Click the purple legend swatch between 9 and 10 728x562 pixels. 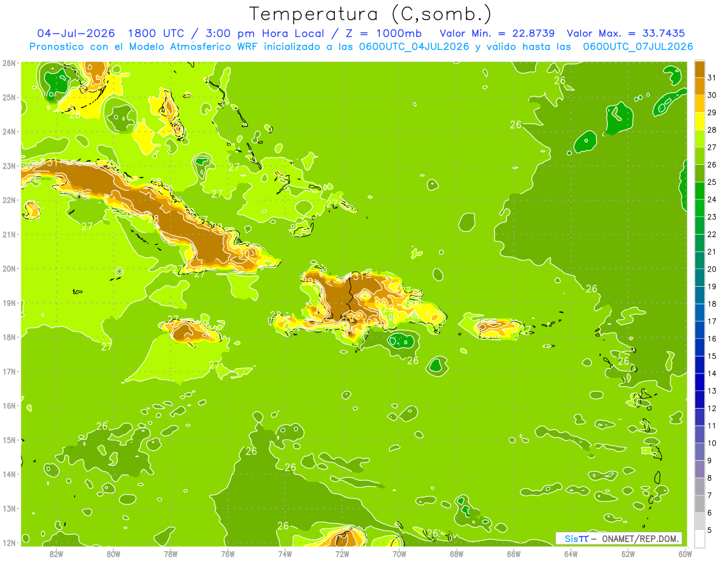(699, 452)
